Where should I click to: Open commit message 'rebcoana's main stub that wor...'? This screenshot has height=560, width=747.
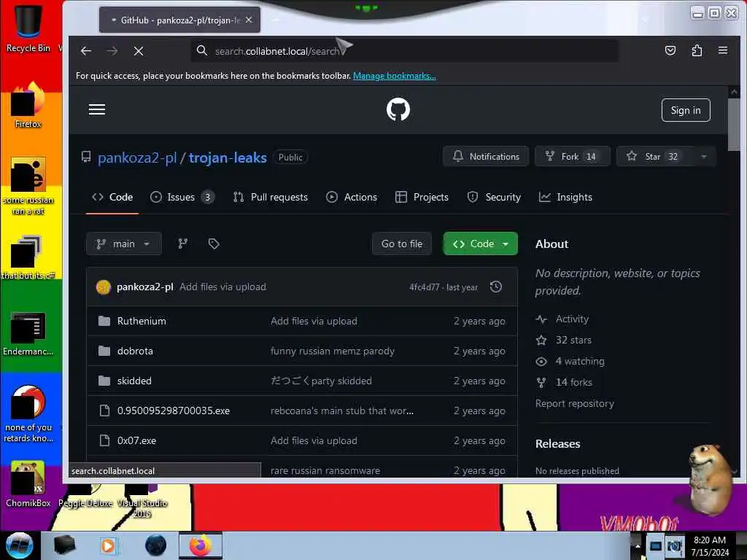pyautogui.click(x=342, y=411)
